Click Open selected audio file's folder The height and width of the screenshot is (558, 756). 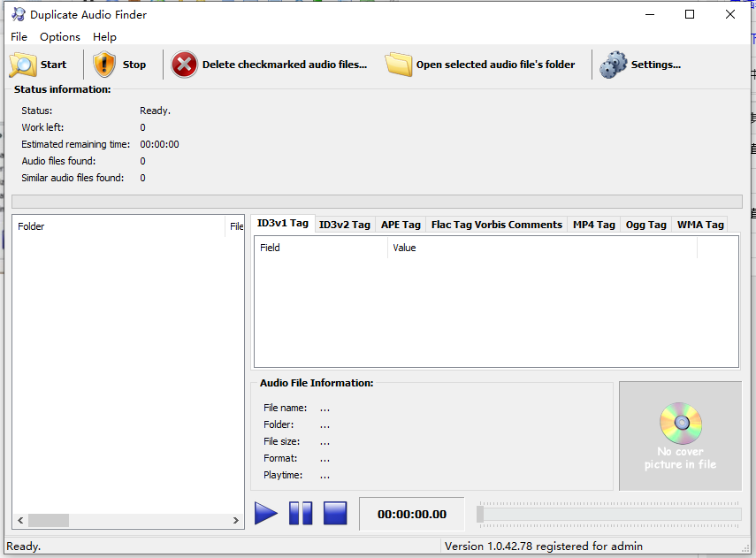pos(496,65)
